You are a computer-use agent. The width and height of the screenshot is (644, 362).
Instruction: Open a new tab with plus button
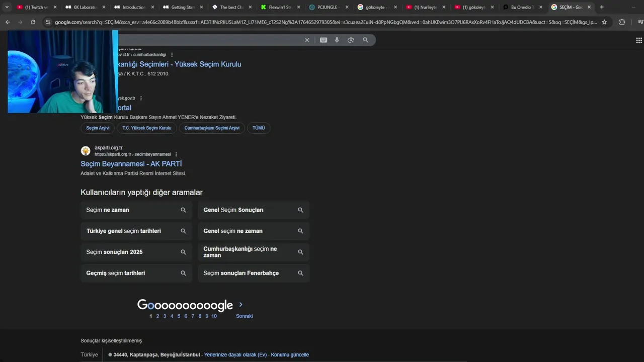coord(602,7)
